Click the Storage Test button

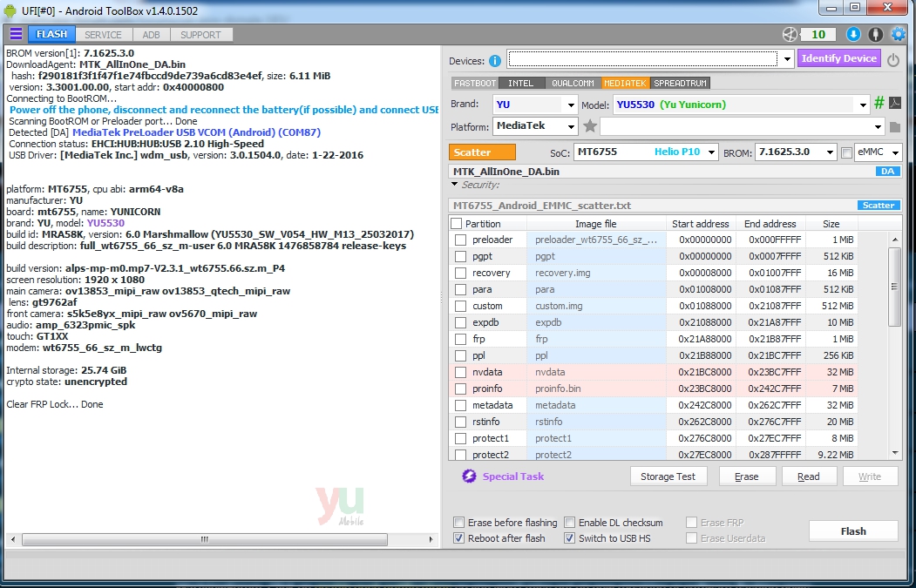668,476
